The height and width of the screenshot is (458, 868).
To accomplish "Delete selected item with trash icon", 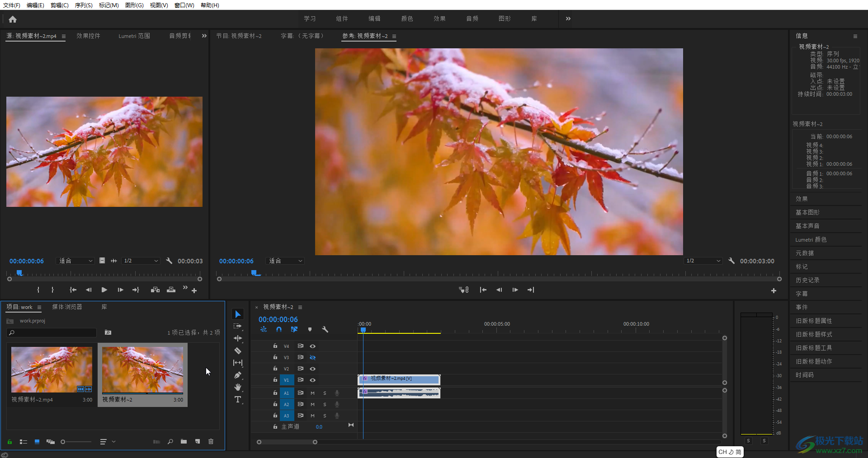I will point(211,442).
